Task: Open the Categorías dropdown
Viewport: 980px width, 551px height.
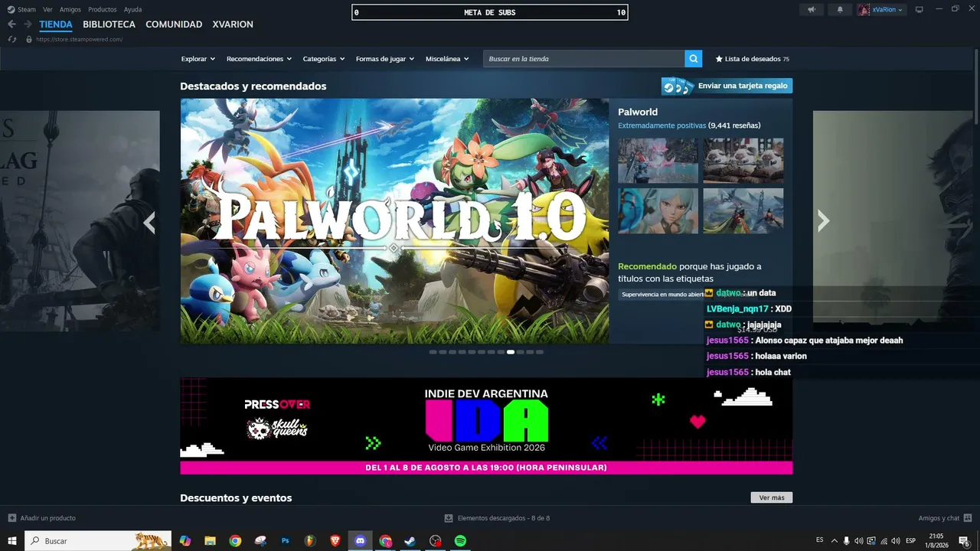Action: (x=324, y=59)
